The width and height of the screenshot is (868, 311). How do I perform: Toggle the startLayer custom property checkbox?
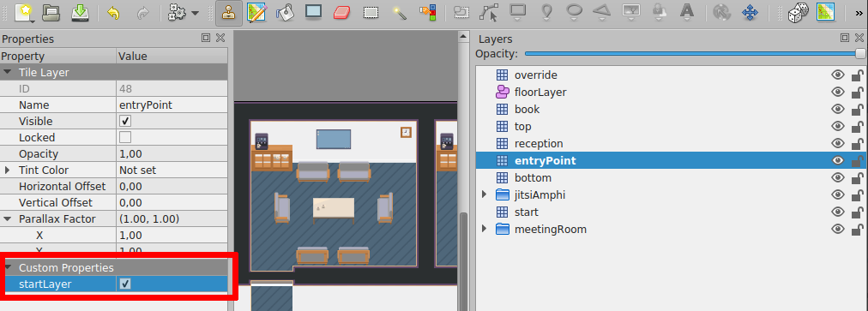126,284
